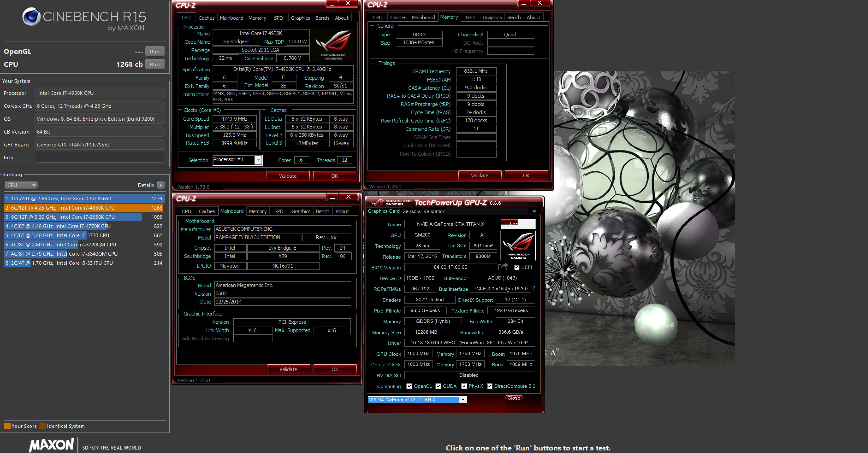Image resolution: width=868 pixels, height=453 pixels.
Task: Click Validate in the Memory CPU-Z window
Action: 480,176
